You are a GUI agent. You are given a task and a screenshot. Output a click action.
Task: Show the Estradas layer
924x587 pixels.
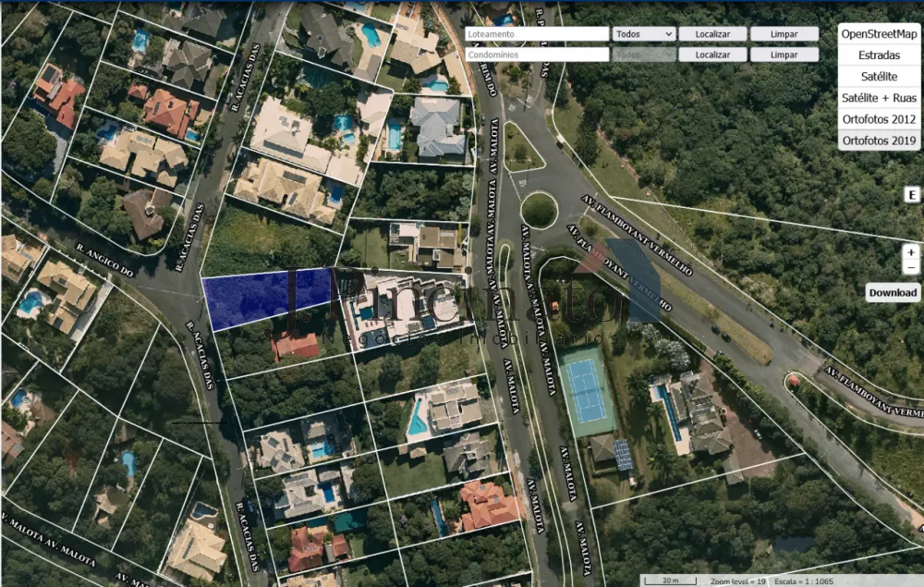click(x=878, y=55)
